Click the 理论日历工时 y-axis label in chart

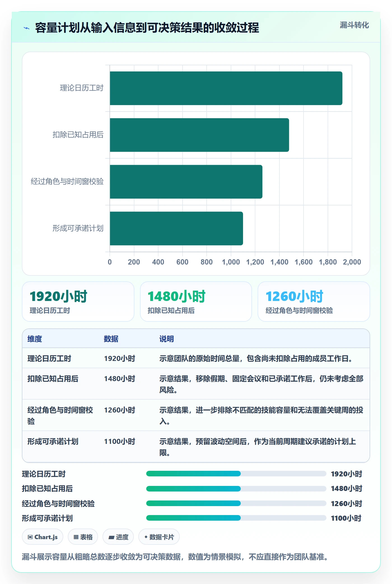click(82, 88)
